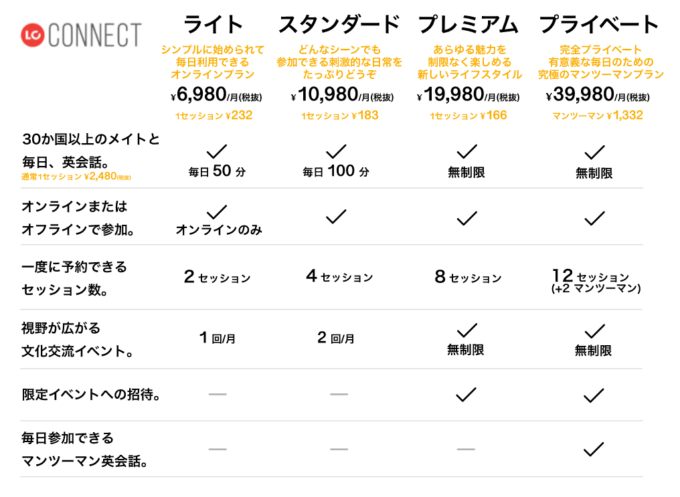Click the red LC logo circle
Viewport: 680px width, 497px height.
coord(33,35)
